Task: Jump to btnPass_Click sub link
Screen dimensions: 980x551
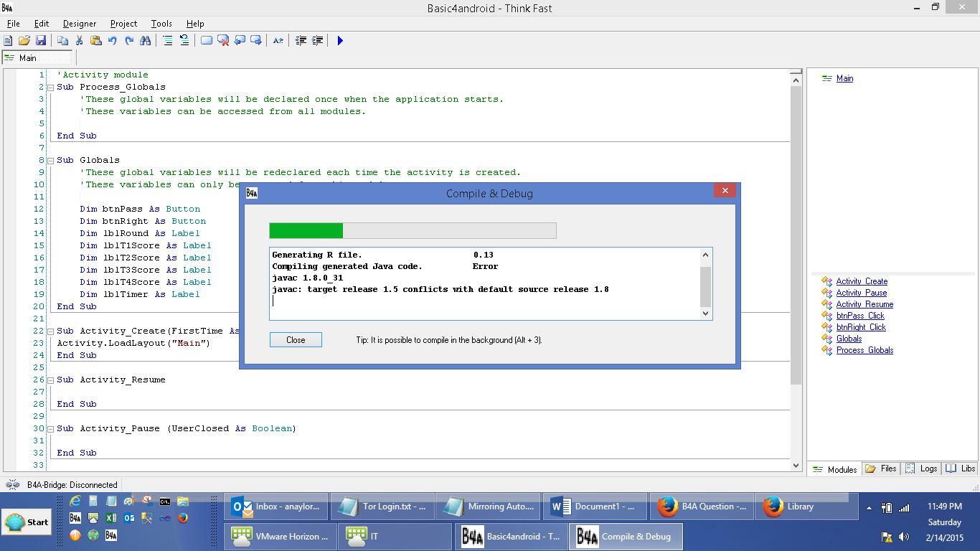Action: coord(860,316)
